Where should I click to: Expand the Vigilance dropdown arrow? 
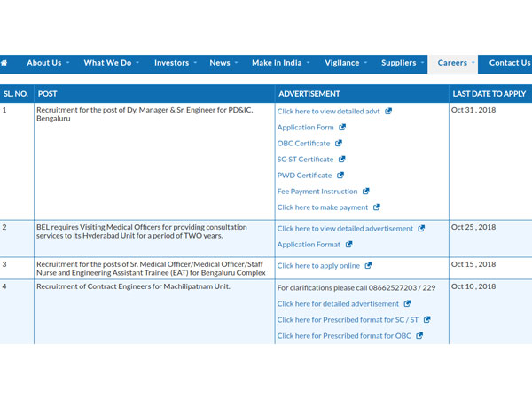[365, 62]
